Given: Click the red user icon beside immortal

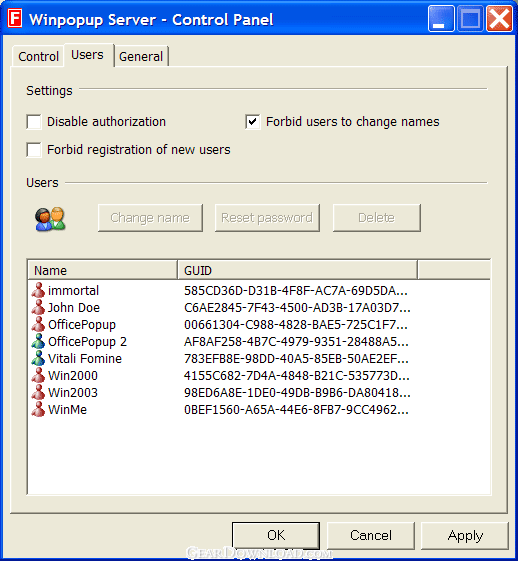Looking at the screenshot, I should (x=38, y=290).
